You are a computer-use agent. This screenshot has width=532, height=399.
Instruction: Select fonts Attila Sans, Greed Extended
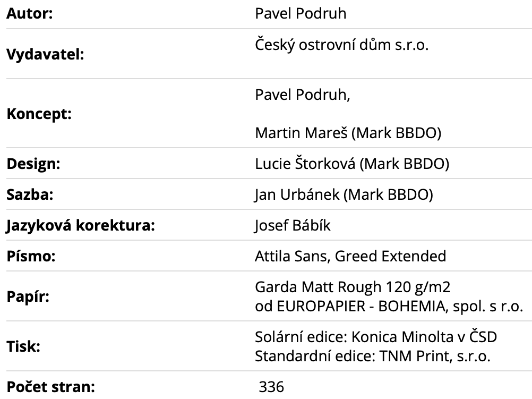tap(350, 257)
